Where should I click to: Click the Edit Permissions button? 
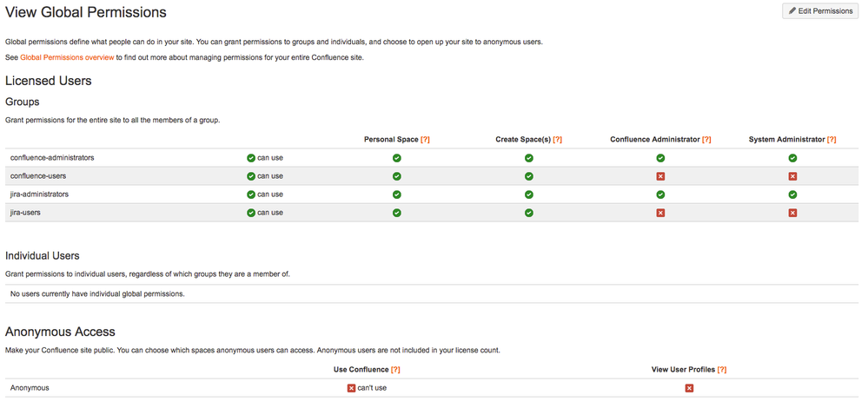click(x=820, y=11)
